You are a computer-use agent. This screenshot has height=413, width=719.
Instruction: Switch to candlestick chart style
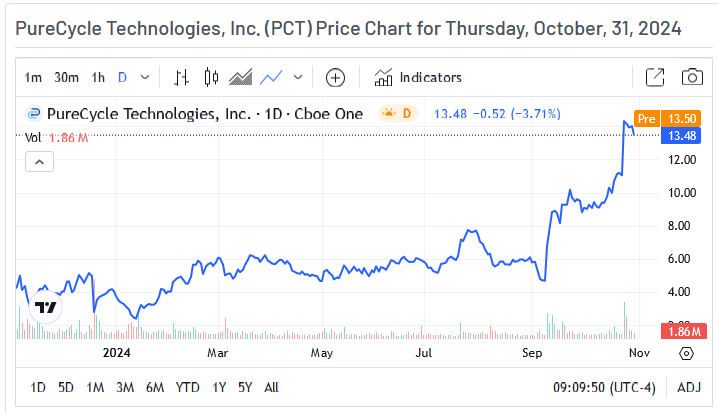click(x=210, y=77)
